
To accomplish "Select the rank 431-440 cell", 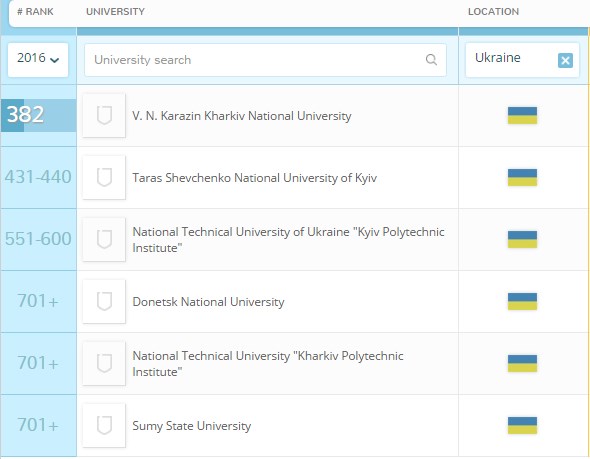I will pos(38,177).
